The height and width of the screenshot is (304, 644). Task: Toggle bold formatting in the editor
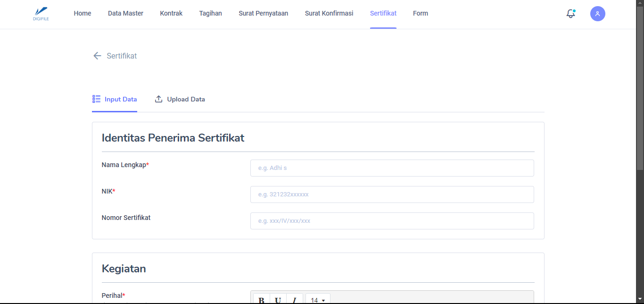pos(262,299)
